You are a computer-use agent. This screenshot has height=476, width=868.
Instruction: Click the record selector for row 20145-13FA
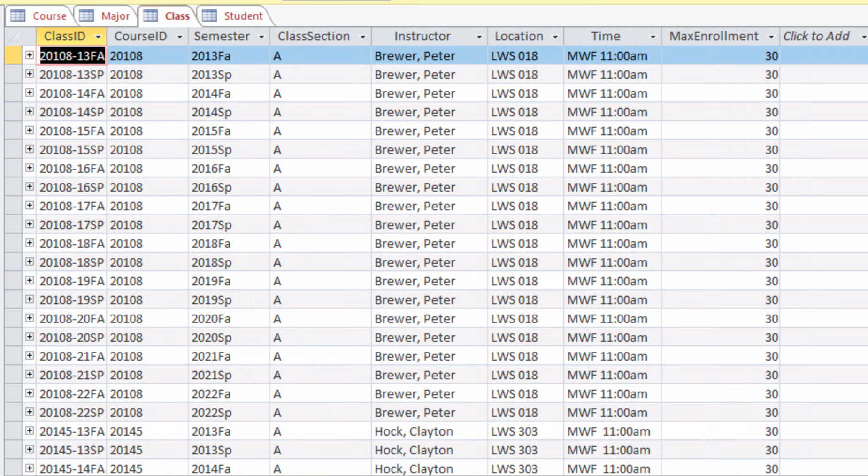coord(13,431)
